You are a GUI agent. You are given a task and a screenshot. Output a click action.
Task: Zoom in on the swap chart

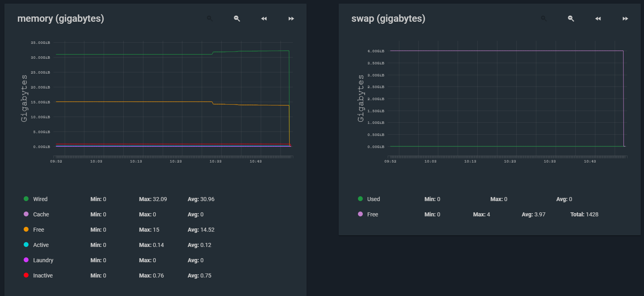pos(544,18)
